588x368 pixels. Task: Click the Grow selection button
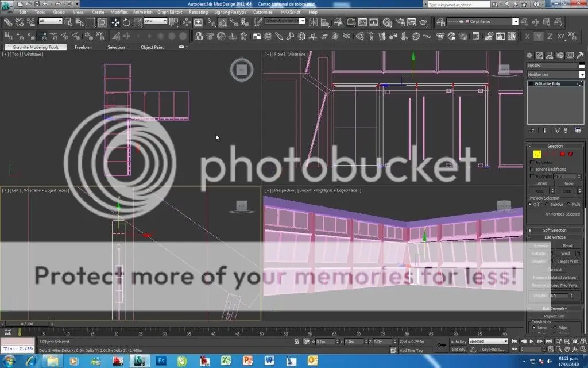[568, 183]
